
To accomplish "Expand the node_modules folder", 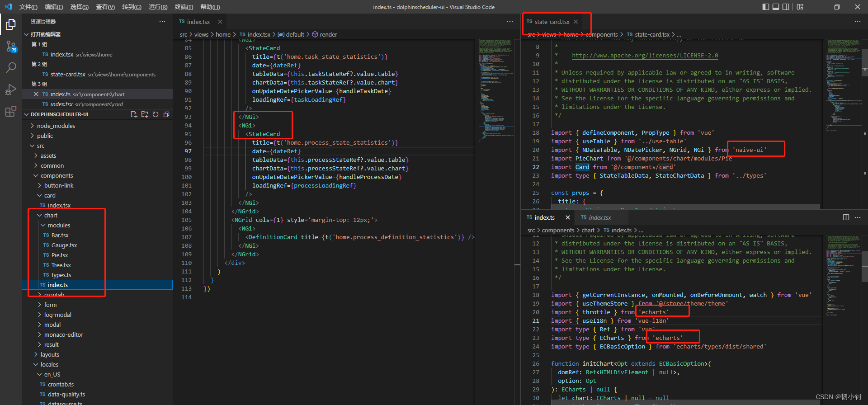I will click(56, 126).
